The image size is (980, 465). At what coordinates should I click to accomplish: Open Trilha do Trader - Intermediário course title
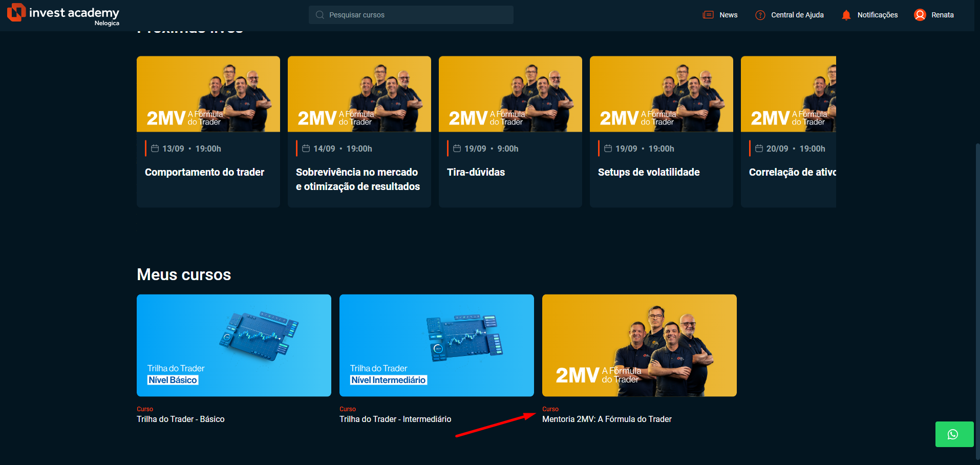click(395, 419)
